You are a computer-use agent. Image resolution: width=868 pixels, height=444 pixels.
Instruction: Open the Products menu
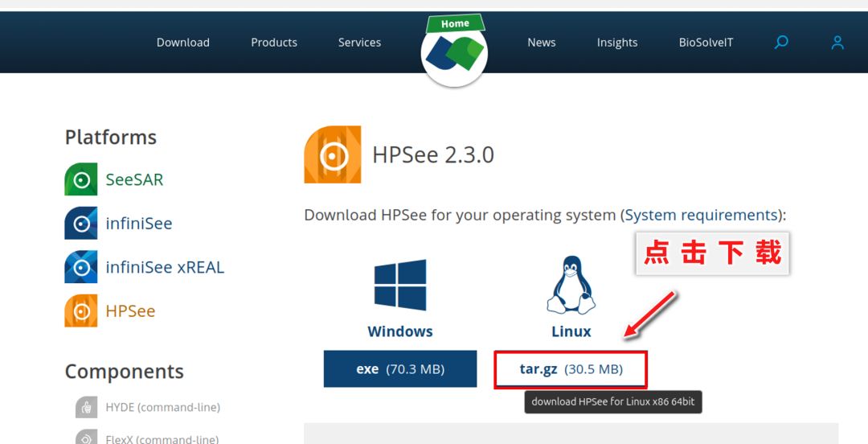[x=274, y=42]
